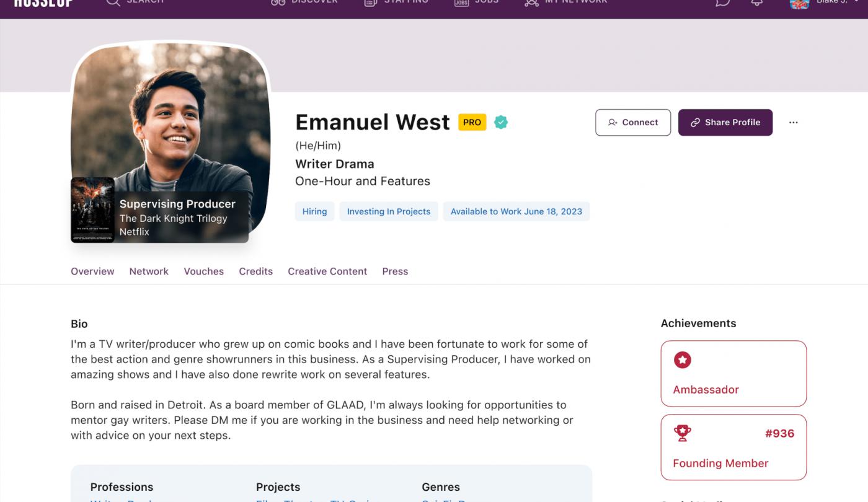Viewport: 868px width, 502px height.
Task: Click The Dark Knight Trilogy poster thumbnail
Action: tap(92, 210)
